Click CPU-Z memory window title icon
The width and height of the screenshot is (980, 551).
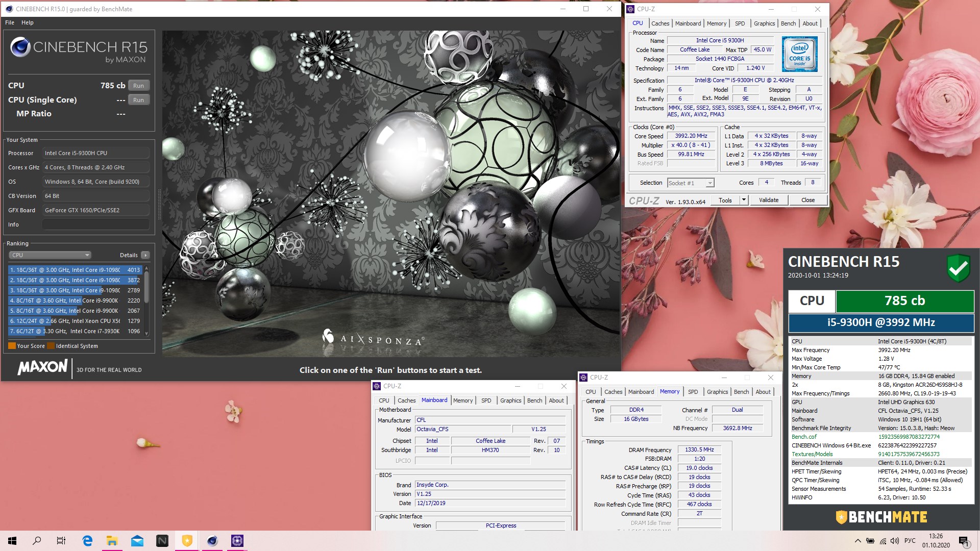pos(583,378)
